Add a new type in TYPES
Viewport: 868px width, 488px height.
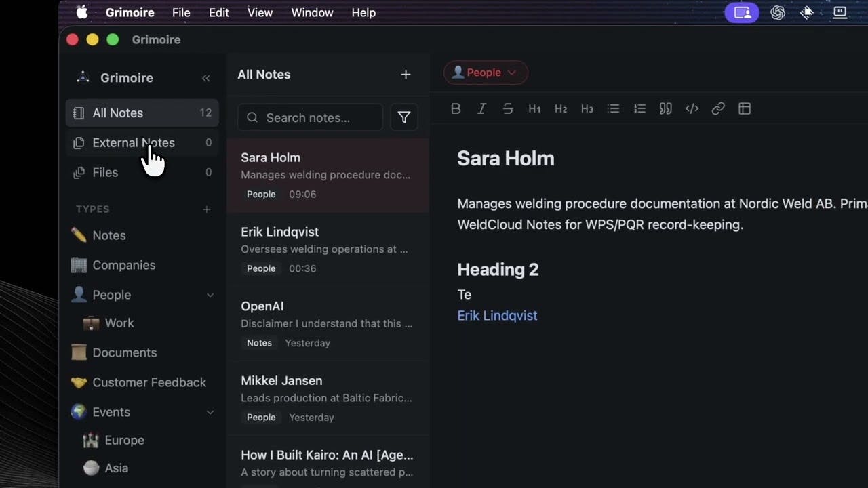coord(207,209)
